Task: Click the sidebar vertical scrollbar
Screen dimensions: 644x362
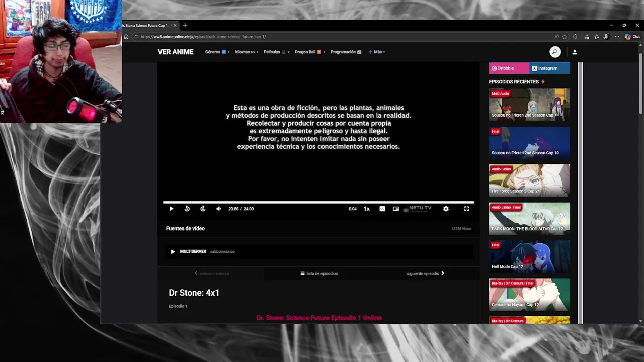Action: [x=580, y=193]
